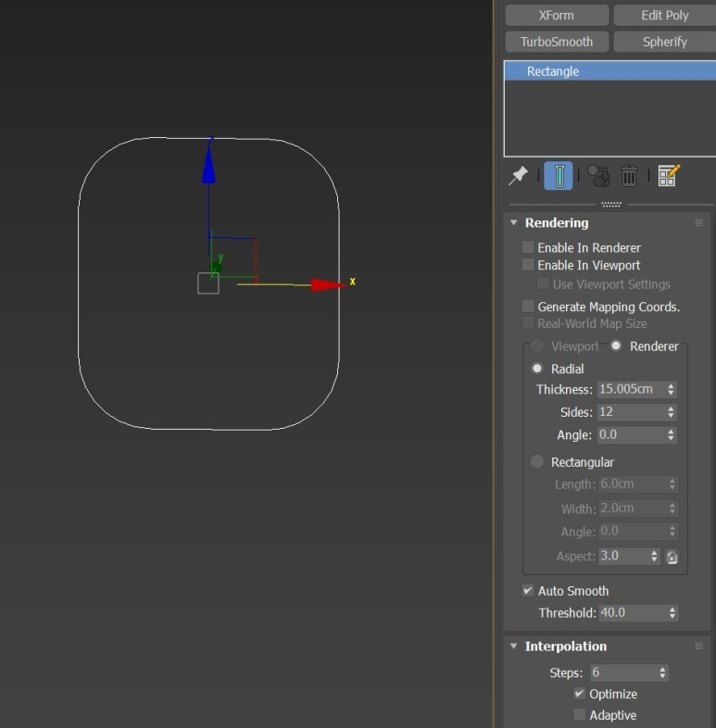This screenshot has width=716, height=728.
Task: Adjust the Thickness spinner arrows
Action: pos(671,389)
